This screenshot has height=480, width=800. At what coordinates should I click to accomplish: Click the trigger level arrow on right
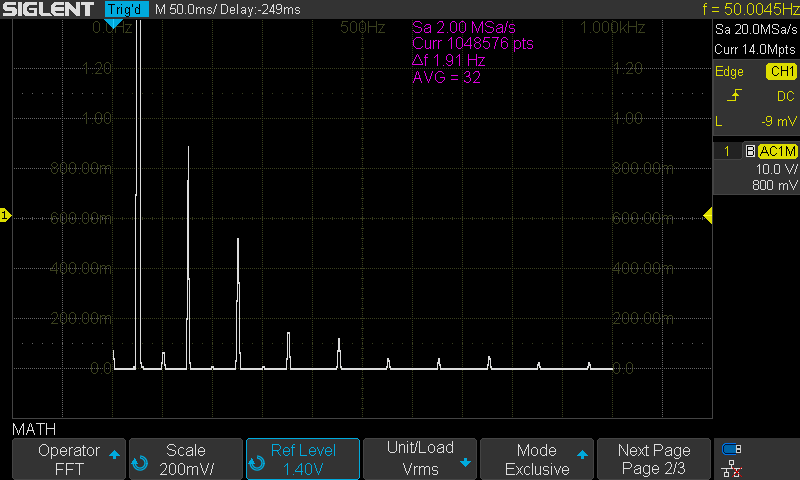click(x=708, y=216)
